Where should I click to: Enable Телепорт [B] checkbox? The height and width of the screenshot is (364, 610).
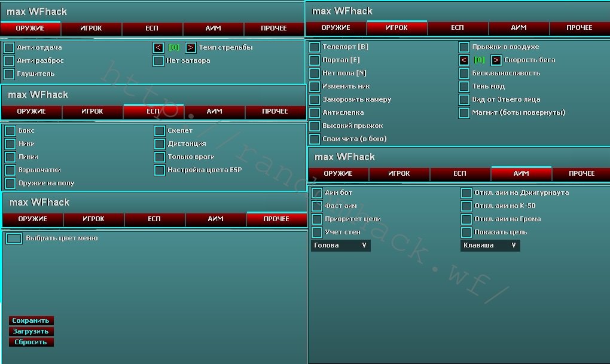coord(315,47)
